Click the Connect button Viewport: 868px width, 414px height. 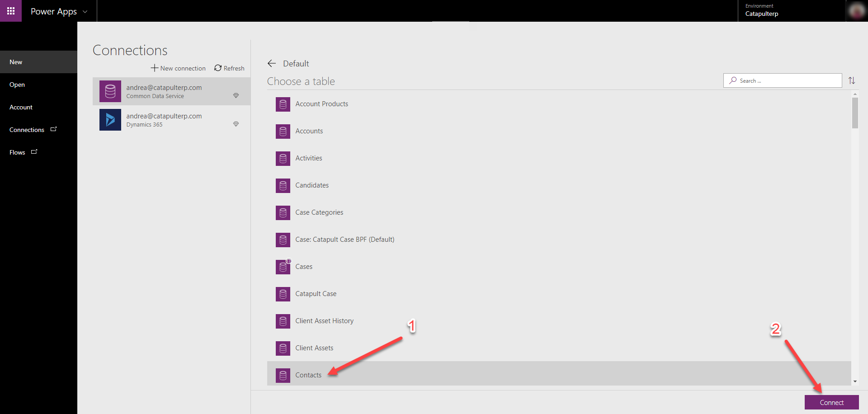pyautogui.click(x=831, y=402)
